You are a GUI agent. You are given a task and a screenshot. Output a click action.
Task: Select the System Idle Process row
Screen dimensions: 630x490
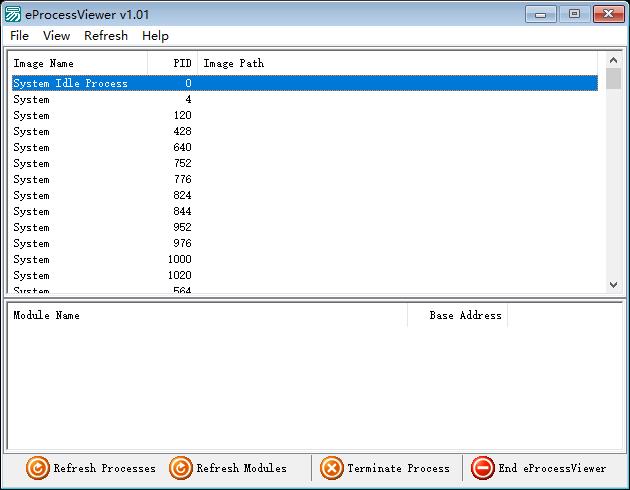pyautogui.click(x=305, y=83)
